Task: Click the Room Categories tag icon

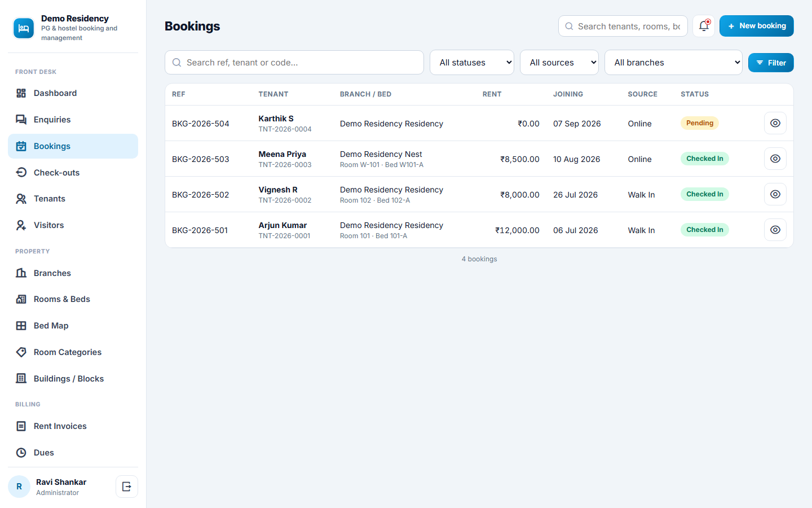Action: tap(21, 352)
